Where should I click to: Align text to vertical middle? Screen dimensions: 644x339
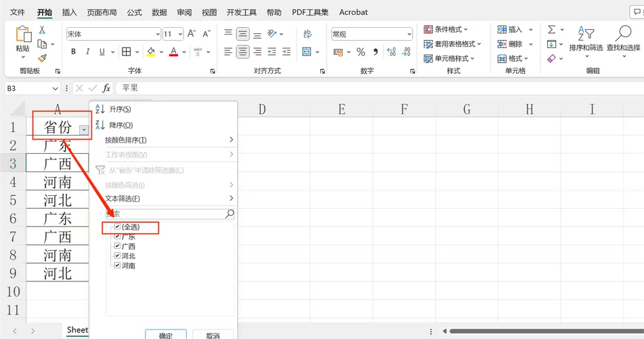(242, 34)
